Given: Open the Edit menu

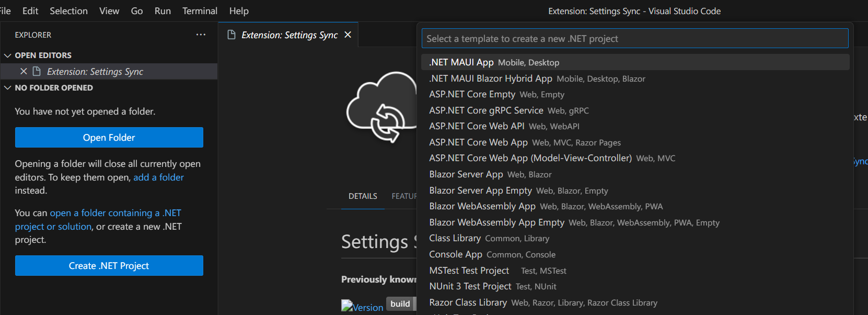Looking at the screenshot, I should pyautogui.click(x=30, y=11).
